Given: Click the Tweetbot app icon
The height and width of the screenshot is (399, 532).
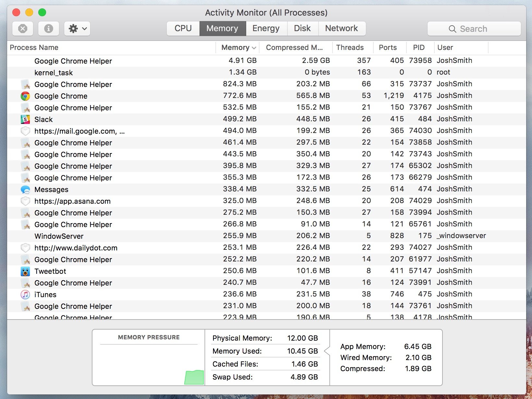Looking at the screenshot, I should (x=25, y=271).
